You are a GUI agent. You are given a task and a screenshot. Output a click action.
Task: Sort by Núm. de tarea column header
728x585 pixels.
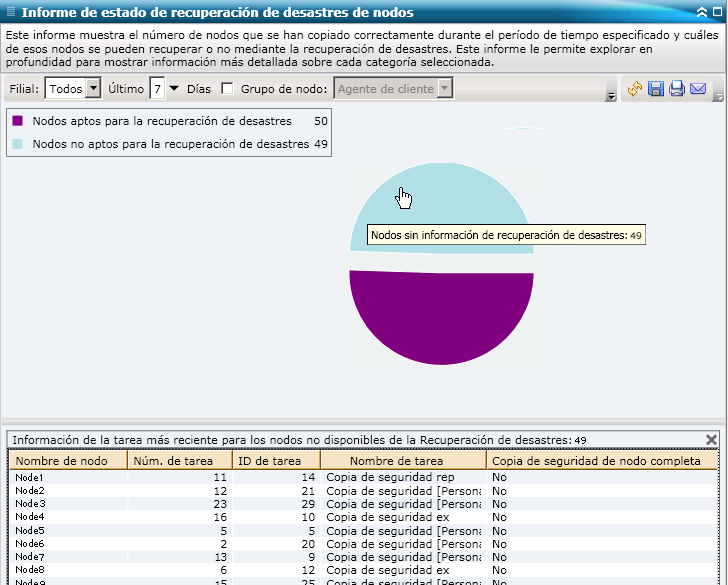[179, 461]
